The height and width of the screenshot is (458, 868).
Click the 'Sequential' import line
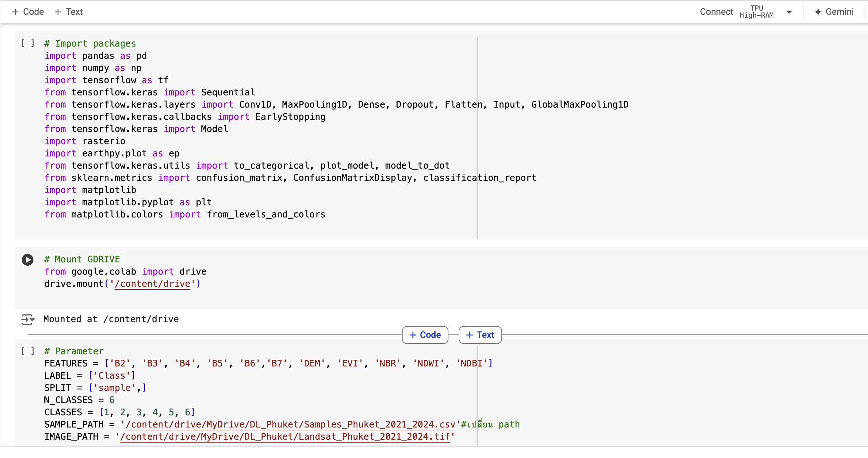150,92
